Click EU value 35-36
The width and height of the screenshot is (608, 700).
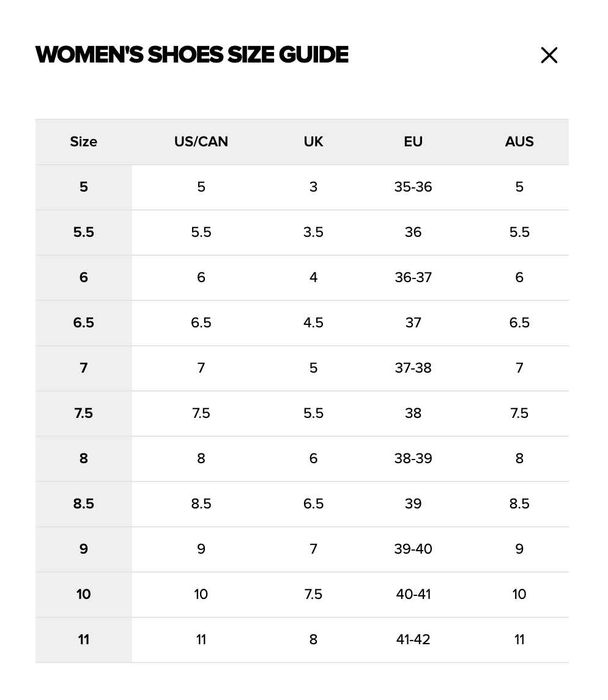[x=413, y=187]
